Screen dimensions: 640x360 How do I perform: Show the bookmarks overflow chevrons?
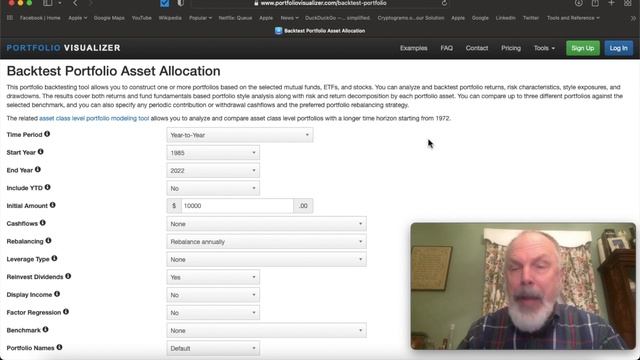(633, 18)
